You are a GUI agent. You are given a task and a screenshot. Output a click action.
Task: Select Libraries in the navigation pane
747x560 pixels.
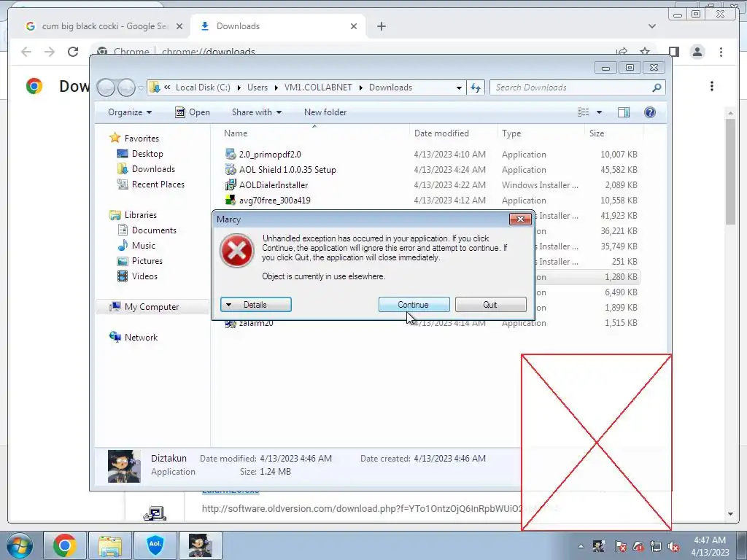click(141, 215)
